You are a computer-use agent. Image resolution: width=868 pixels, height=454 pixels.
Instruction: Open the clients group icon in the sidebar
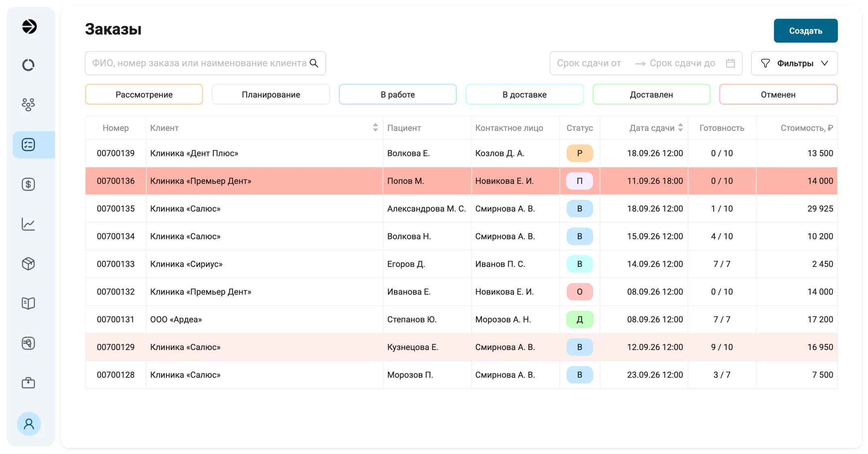pyautogui.click(x=28, y=104)
